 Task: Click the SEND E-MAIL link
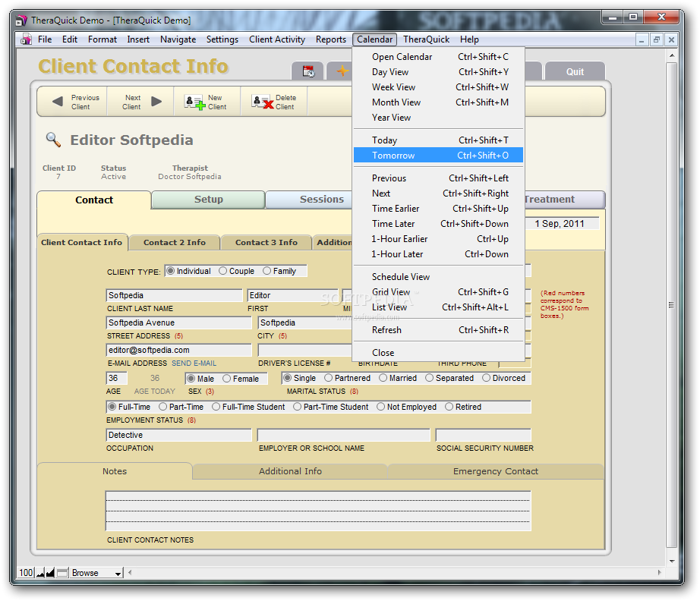[194, 363]
